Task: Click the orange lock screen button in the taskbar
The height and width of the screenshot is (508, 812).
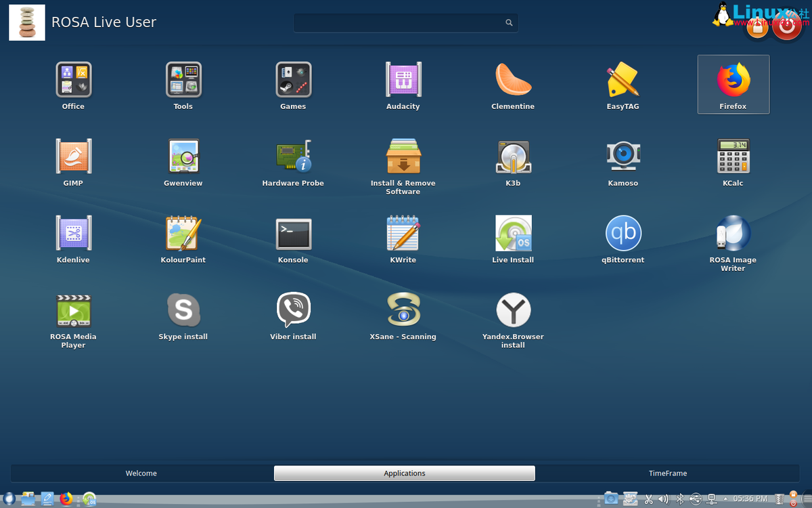Action: click(x=794, y=495)
